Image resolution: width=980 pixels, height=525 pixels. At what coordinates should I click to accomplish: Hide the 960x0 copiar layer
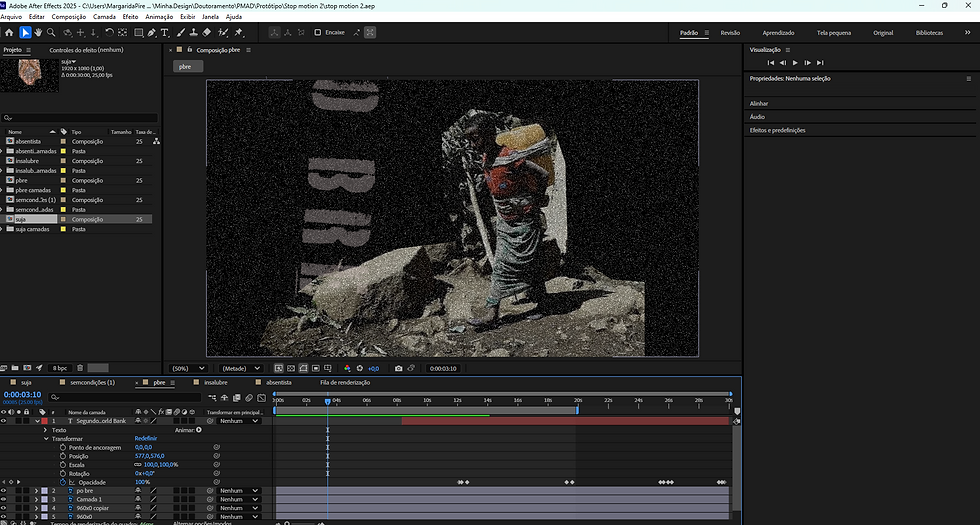tap(4, 509)
